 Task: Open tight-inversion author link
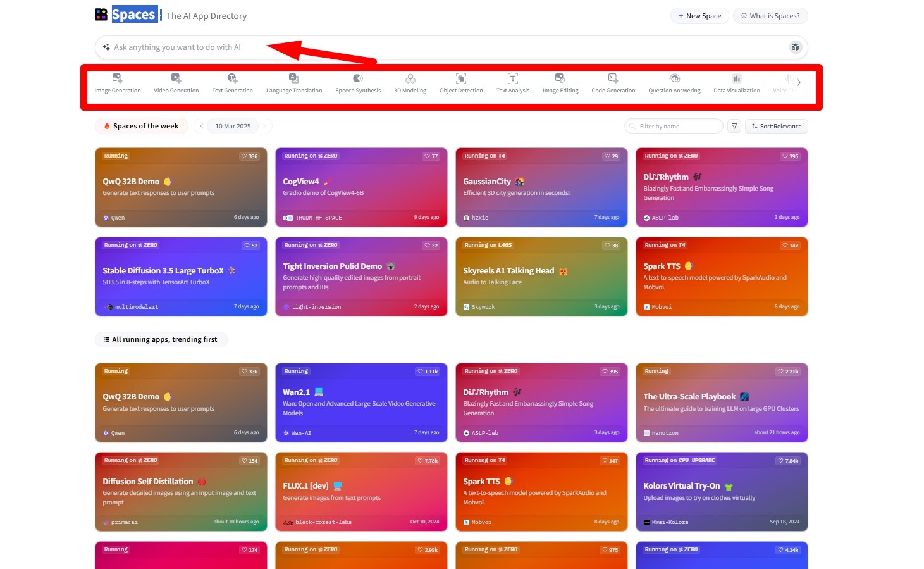coord(312,307)
